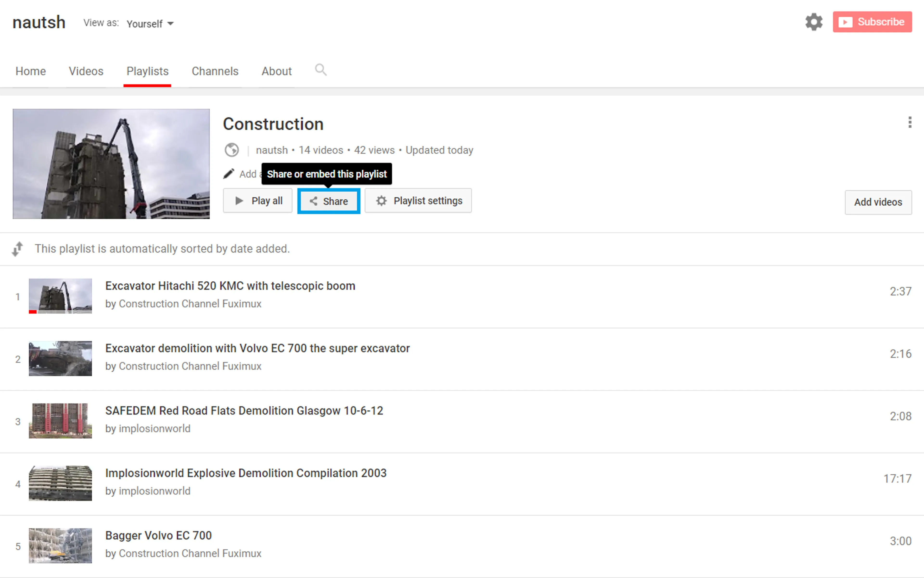The image size is (924, 578).
Task: Go to the Home tab
Action: coord(31,71)
